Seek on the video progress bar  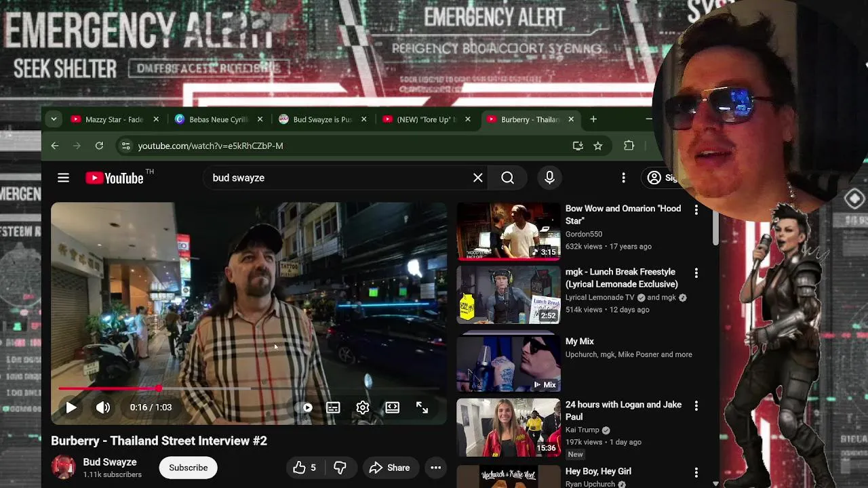tap(248, 389)
